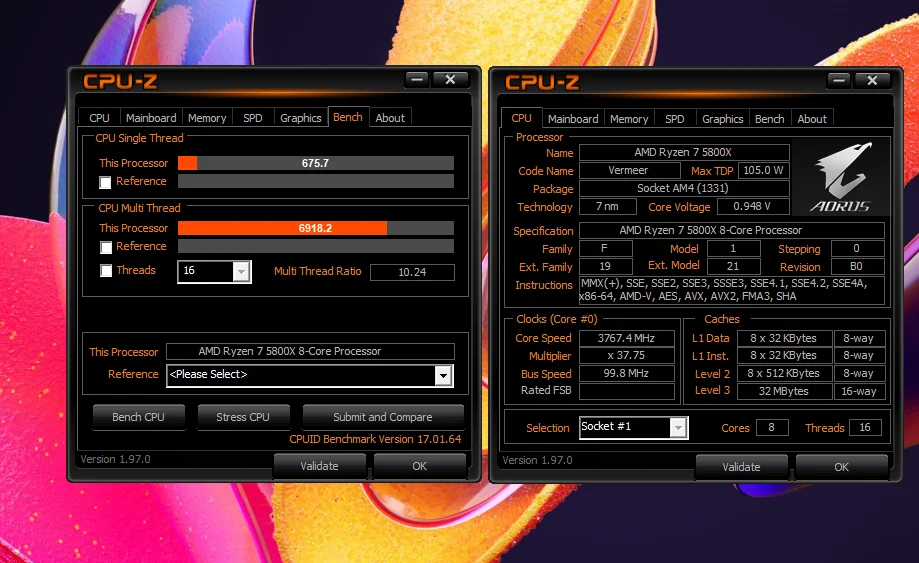Switch to CPU tab in Bench window

tap(99, 118)
